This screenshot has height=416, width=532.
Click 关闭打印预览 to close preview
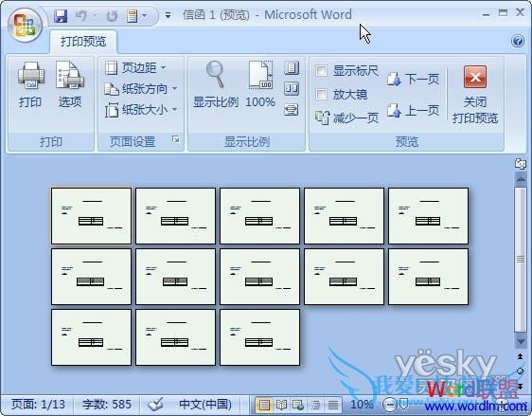pyautogui.click(x=475, y=95)
